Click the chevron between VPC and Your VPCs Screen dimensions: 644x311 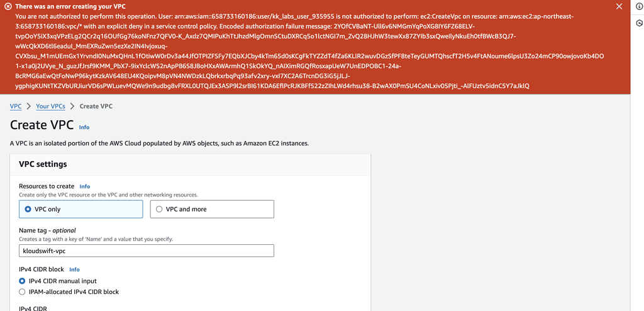[28, 106]
